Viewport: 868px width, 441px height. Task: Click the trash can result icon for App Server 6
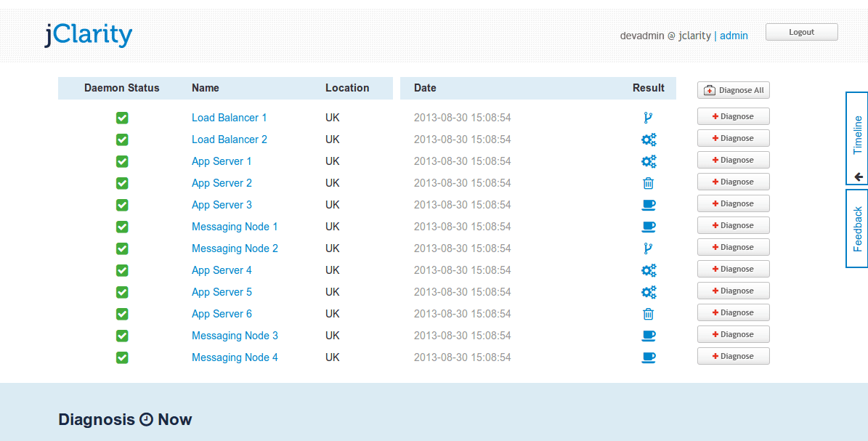click(x=648, y=314)
